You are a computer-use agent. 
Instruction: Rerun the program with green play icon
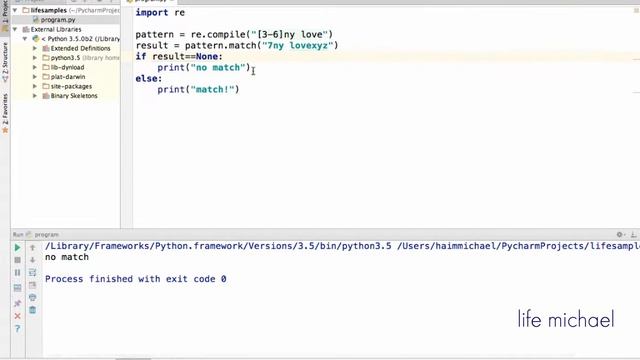coord(17,247)
